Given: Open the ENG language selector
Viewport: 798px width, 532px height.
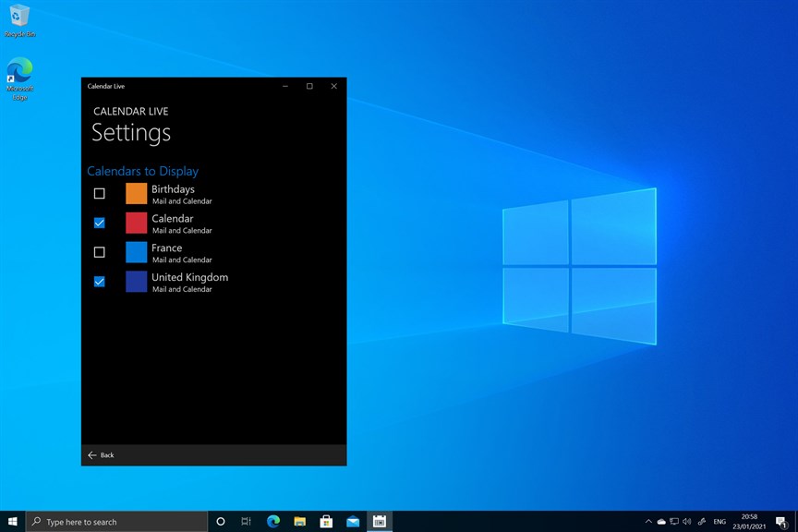Looking at the screenshot, I should [721, 521].
